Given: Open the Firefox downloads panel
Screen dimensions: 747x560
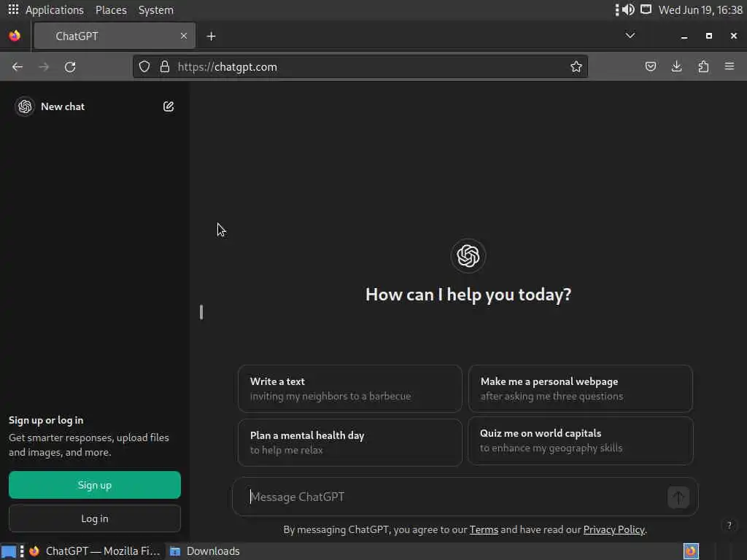Looking at the screenshot, I should (x=676, y=66).
